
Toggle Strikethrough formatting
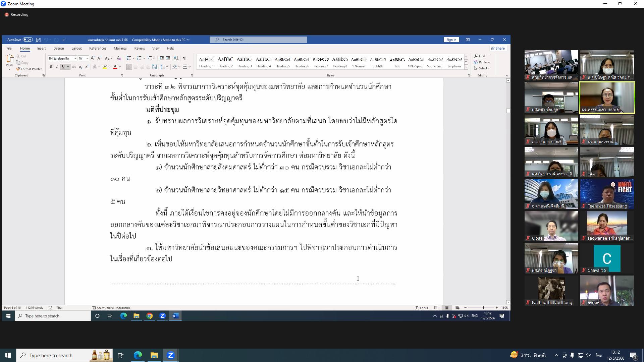tap(74, 67)
